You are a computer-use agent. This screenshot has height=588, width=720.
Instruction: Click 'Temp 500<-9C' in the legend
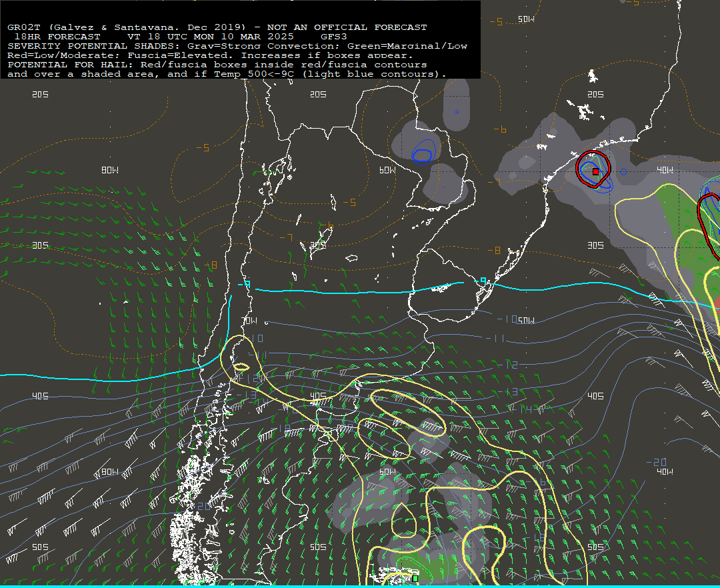(253, 74)
